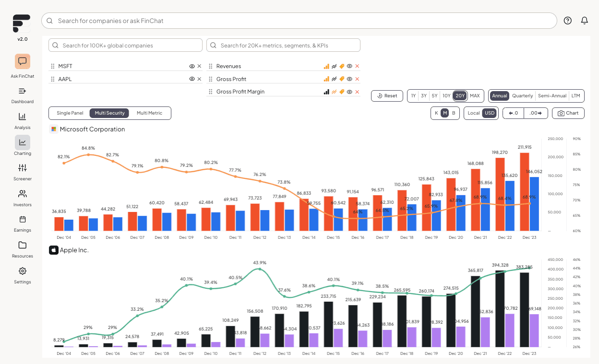Switch to Single Panel view

[x=70, y=113]
